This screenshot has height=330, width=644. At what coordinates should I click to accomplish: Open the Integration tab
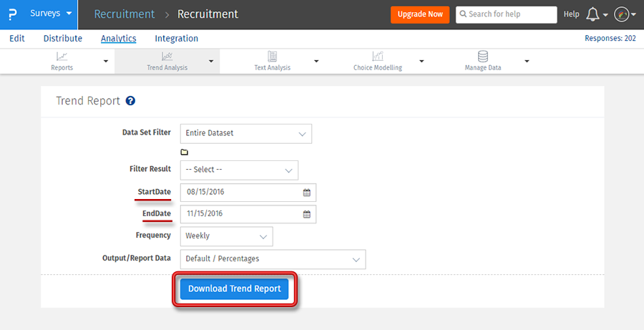click(176, 39)
